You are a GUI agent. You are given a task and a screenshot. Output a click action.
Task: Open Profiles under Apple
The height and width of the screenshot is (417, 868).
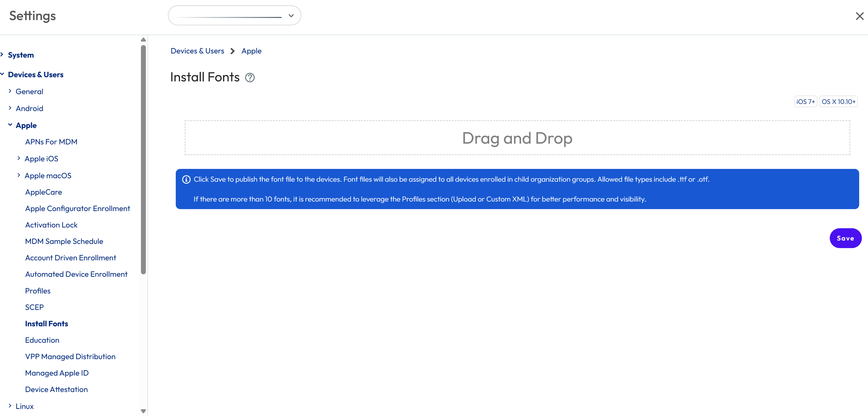pos(38,291)
